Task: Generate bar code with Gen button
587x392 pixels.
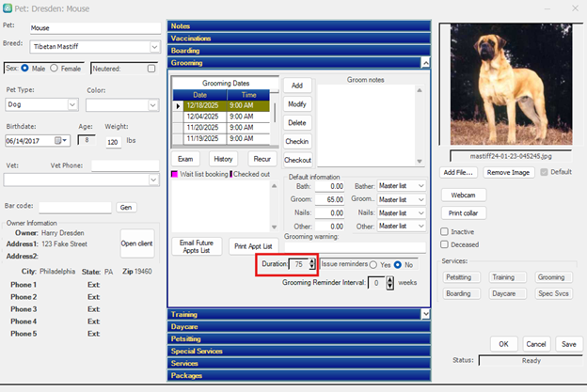Action: (x=126, y=207)
